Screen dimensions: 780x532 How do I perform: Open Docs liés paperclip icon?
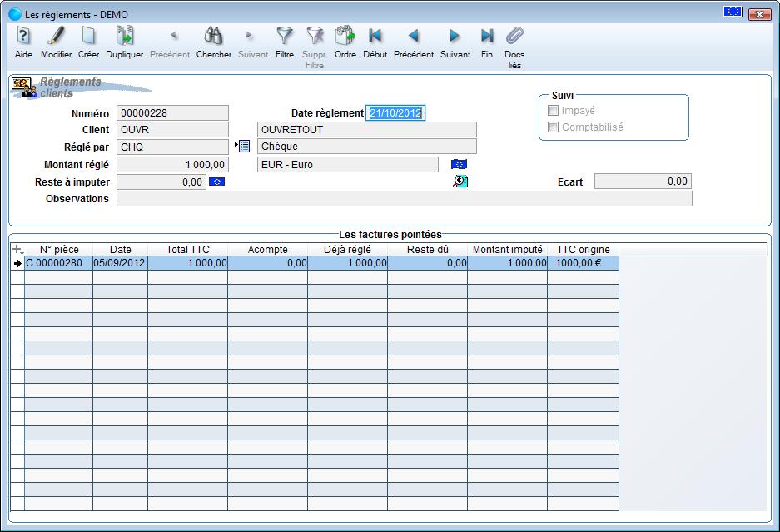[514, 36]
